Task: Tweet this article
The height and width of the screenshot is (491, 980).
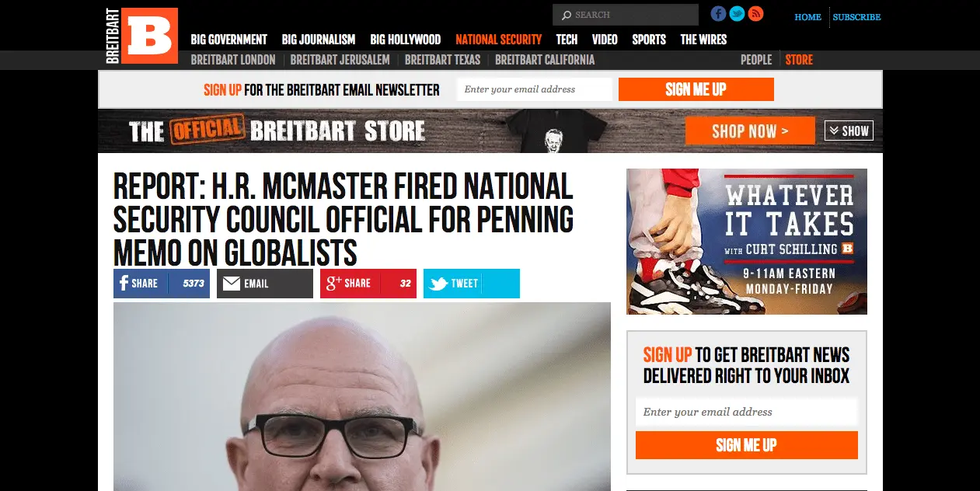Action: point(472,284)
